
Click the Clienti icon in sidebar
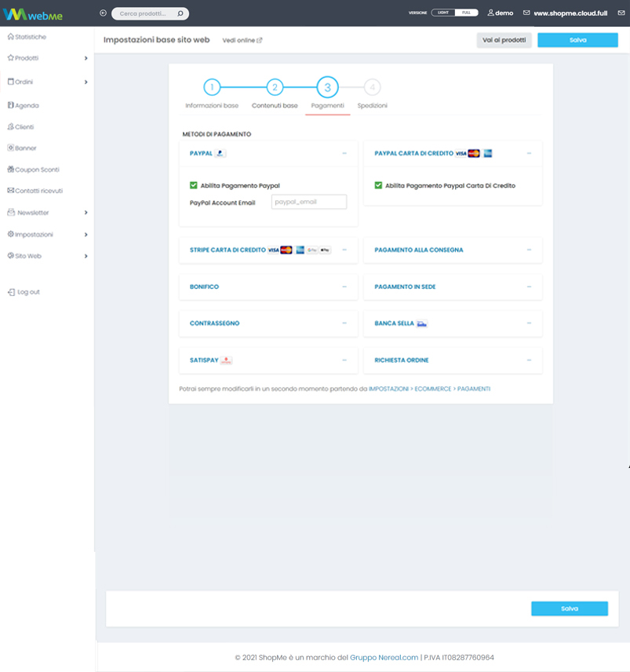pos(10,126)
